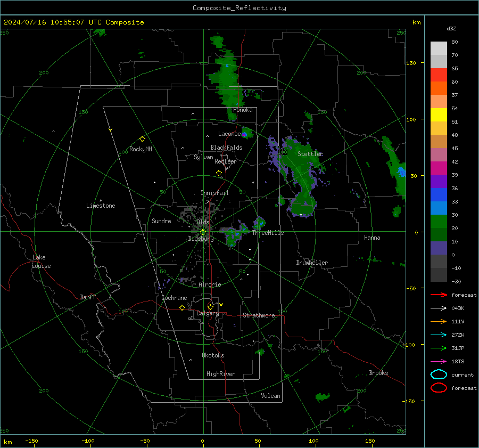Image resolution: width=479 pixels, height=448 pixels.
Task: Click the 04DK legend text
Action: (458, 308)
